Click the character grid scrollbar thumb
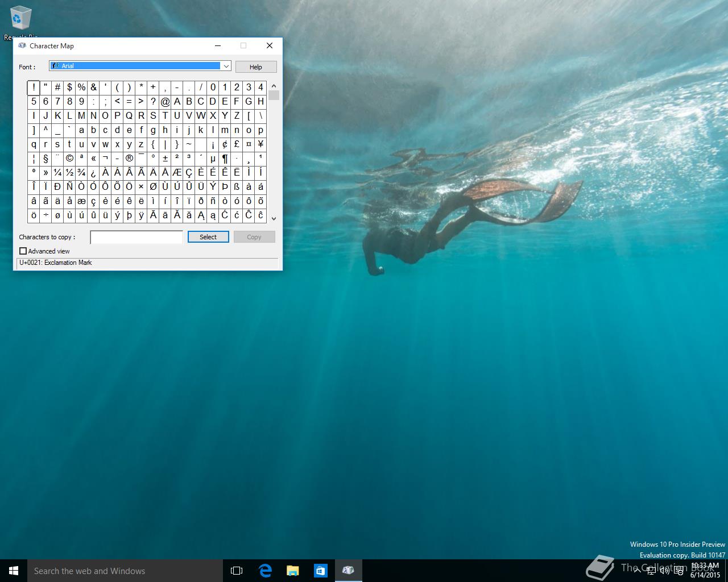 (x=274, y=95)
